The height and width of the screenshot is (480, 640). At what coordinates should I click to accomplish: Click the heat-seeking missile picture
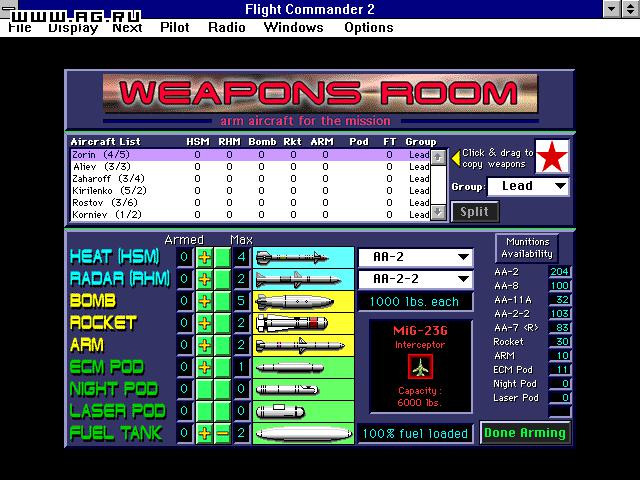point(303,258)
